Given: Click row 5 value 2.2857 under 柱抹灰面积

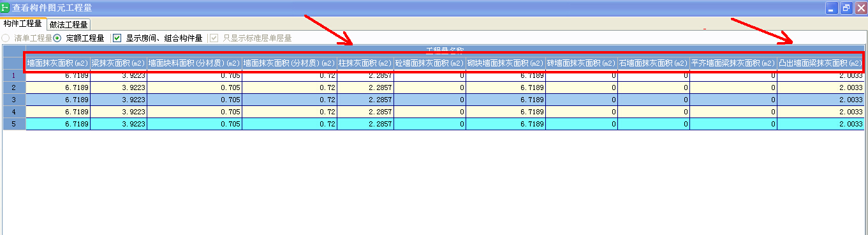Looking at the screenshot, I should tap(365, 124).
